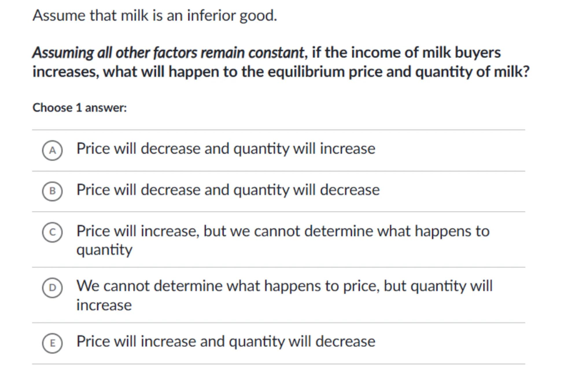
Task: Click answer text starting 'We cannot determine what happens'
Action: pyautogui.click(x=284, y=286)
